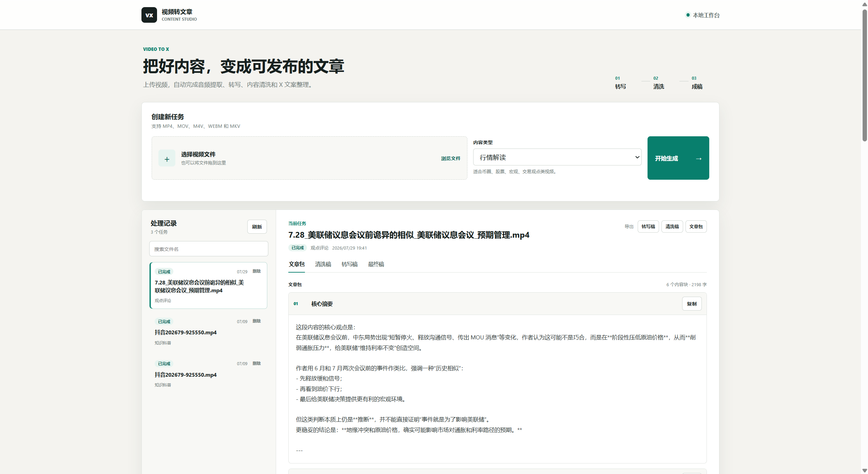Switch to the 转写稿 tab

click(x=349, y=264)
